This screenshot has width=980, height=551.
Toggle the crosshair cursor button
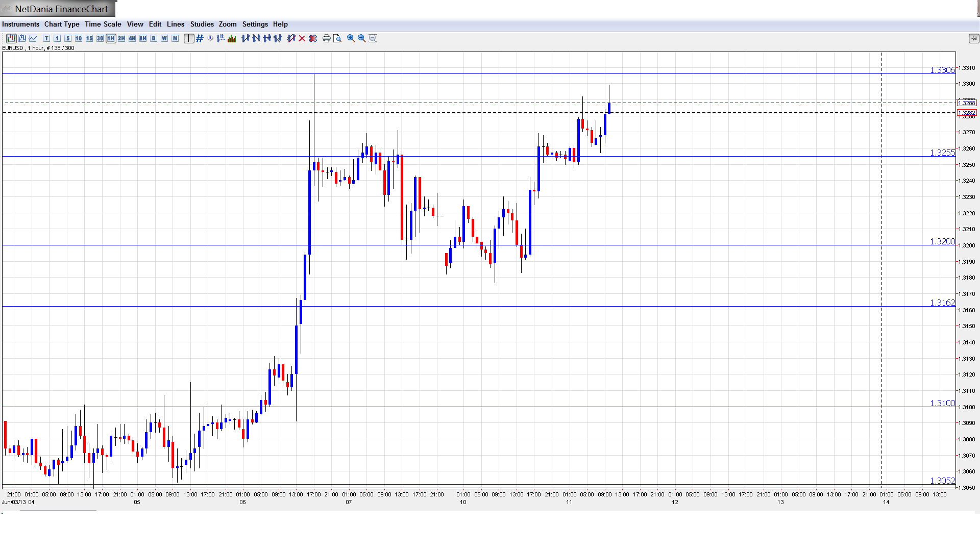[189, 38]
